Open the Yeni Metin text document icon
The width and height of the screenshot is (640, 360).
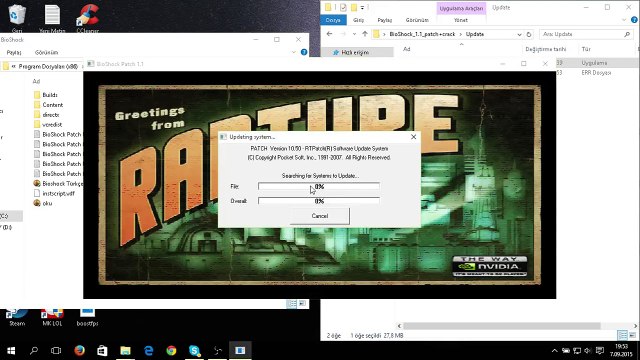[52, 18]
